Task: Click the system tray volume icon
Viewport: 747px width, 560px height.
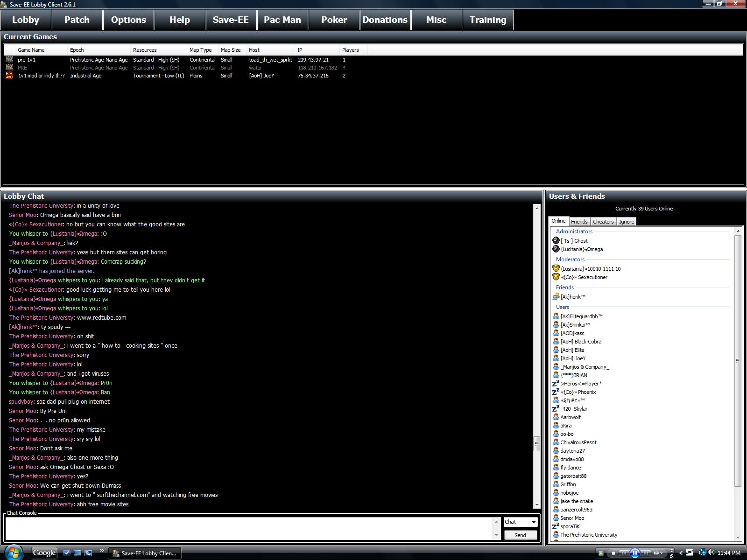Action: tap(711, 553)
